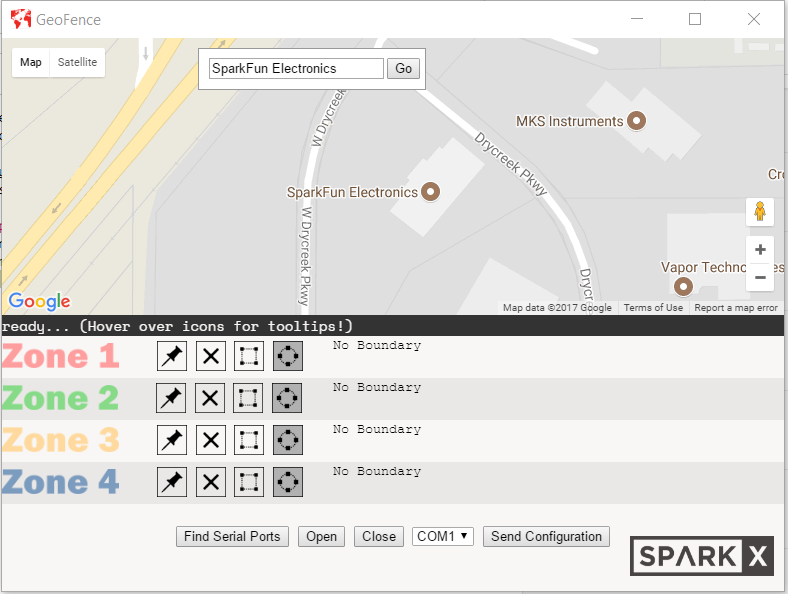The image size is (788, 594).
Task: Open Terms of Use link
Action: [x=653, y=308]
